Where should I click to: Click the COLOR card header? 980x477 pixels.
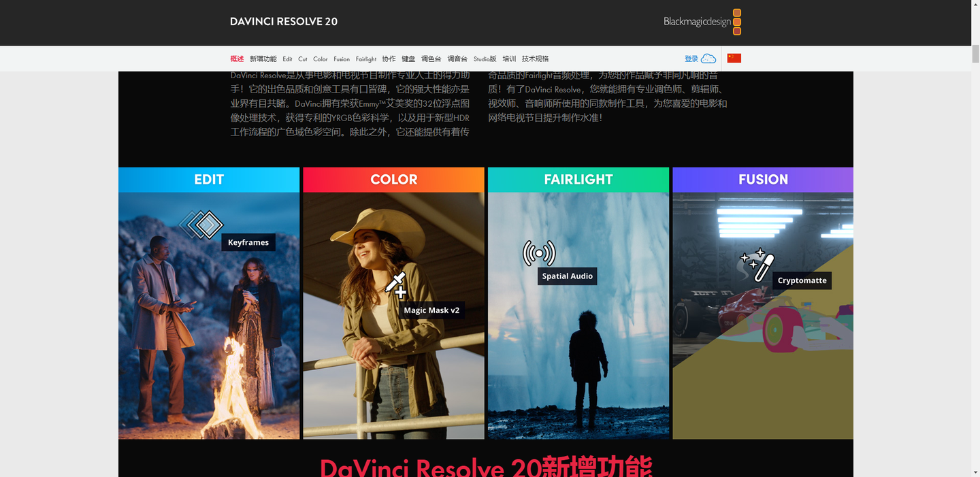[x=393, y=180]
